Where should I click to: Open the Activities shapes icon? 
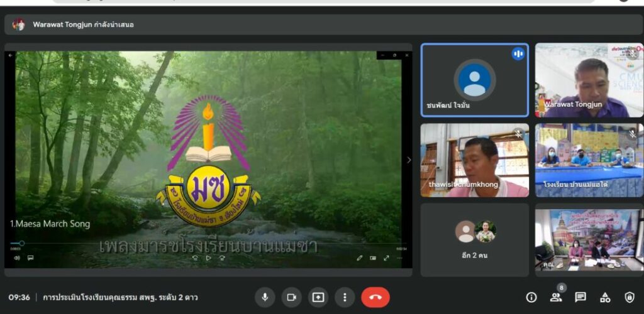(x=605, y=297)
